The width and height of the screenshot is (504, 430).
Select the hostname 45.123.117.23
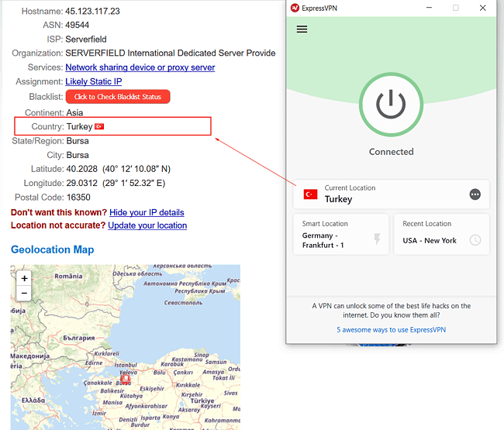92,12
